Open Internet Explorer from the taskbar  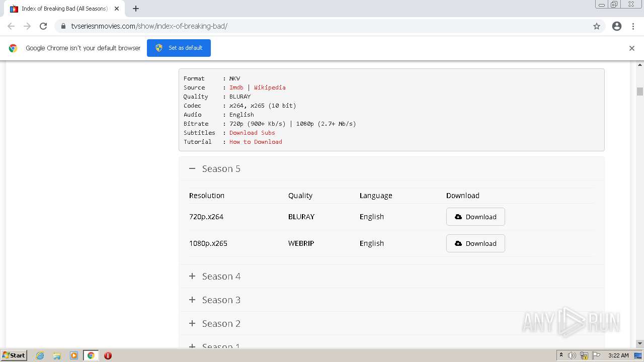click(x=40, y=355)
